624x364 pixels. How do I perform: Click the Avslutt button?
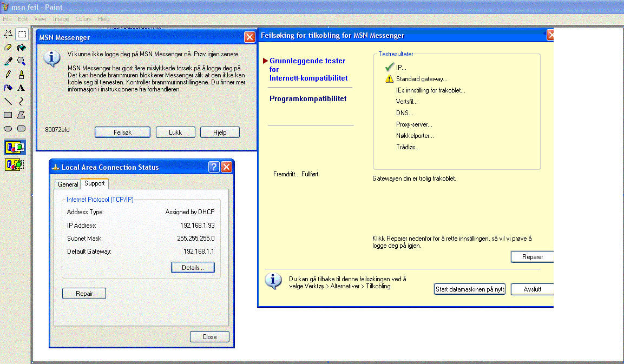coord(532,289)
